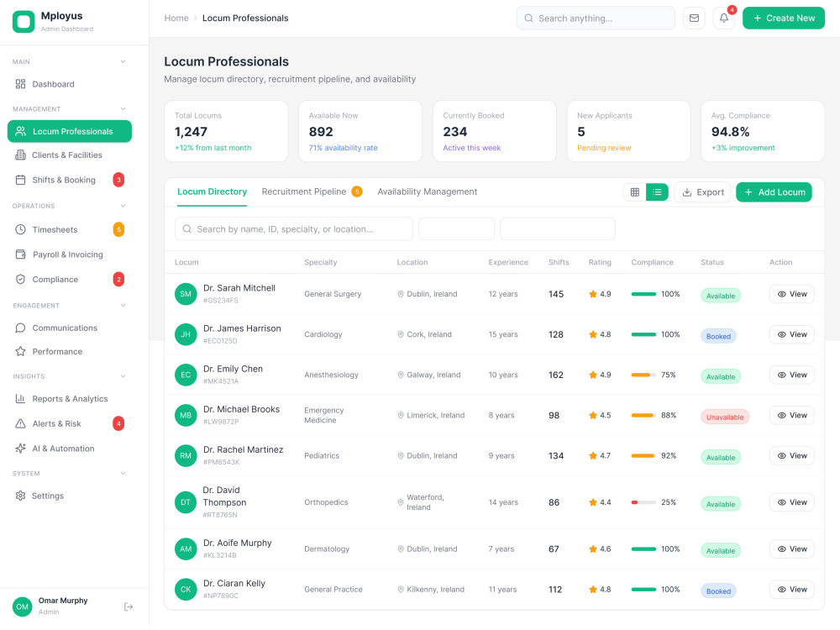
Task: Click the Create New button
Action: pos(783,18)
